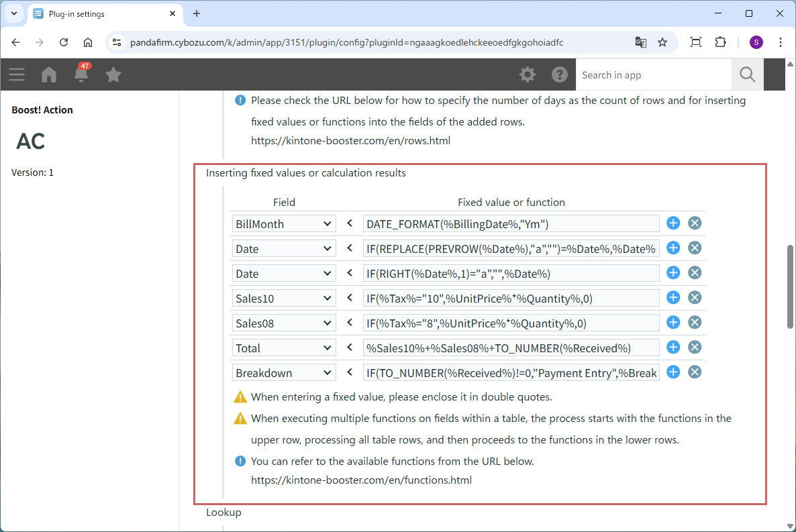Add a row after the BillMonth row
This screenshot has height=532, width=796.
pos(673,223)
